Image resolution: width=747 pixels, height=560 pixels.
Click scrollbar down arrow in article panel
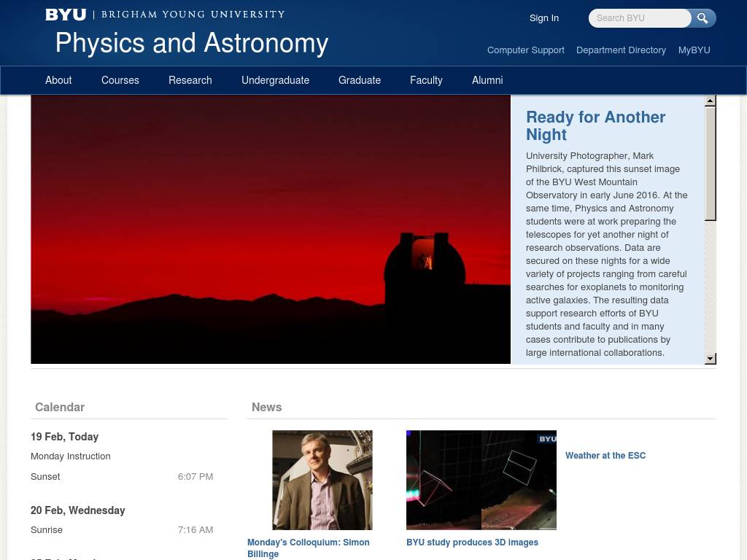(710, 359)
